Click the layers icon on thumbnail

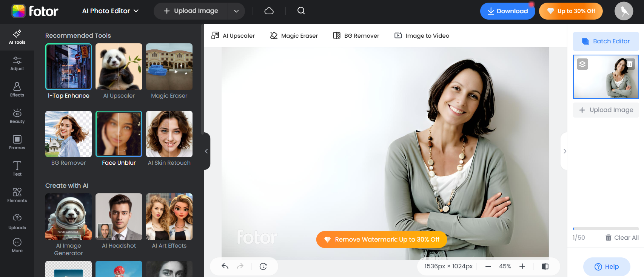click(x=582, y=64)
